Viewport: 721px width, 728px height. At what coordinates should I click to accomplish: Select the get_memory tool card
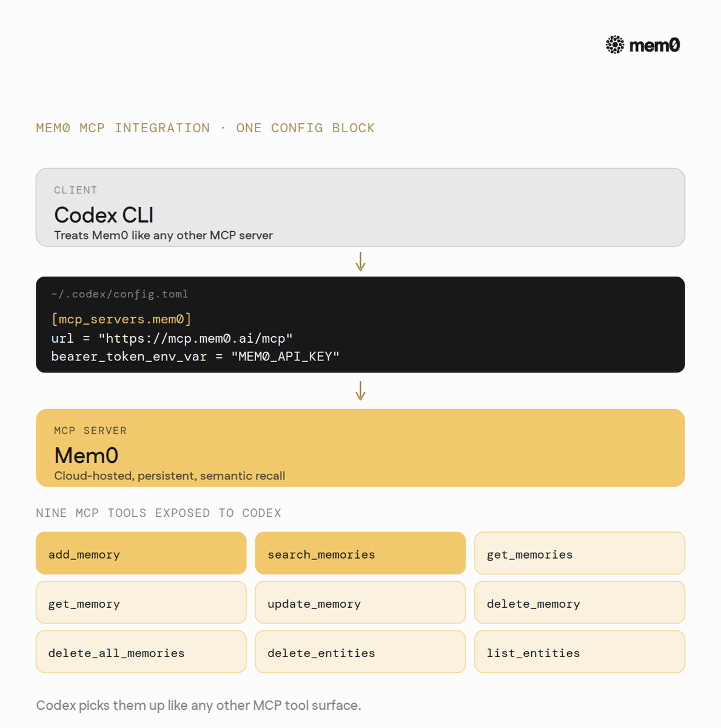[x=141, y=602]
